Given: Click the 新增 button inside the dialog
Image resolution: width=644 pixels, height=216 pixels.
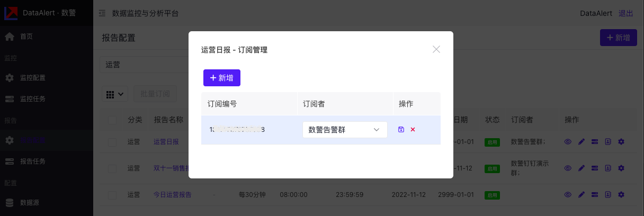Looking at the screenshot, I should [x=222, y=78].
